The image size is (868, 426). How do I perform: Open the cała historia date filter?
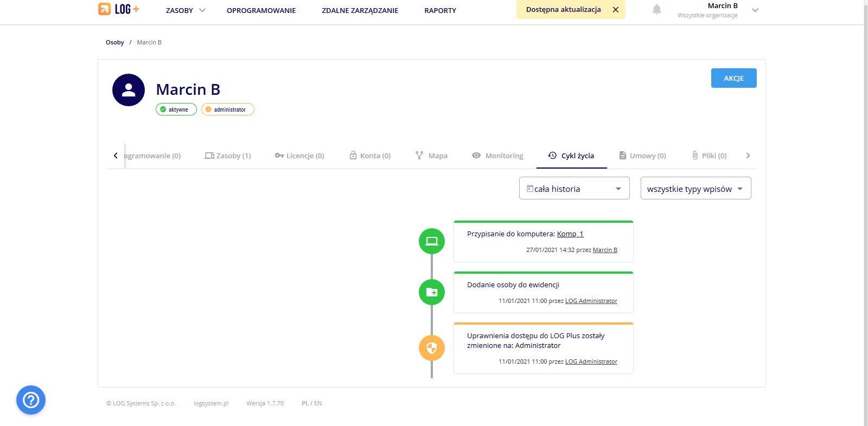pyautogui.click(x=574, y=189)
